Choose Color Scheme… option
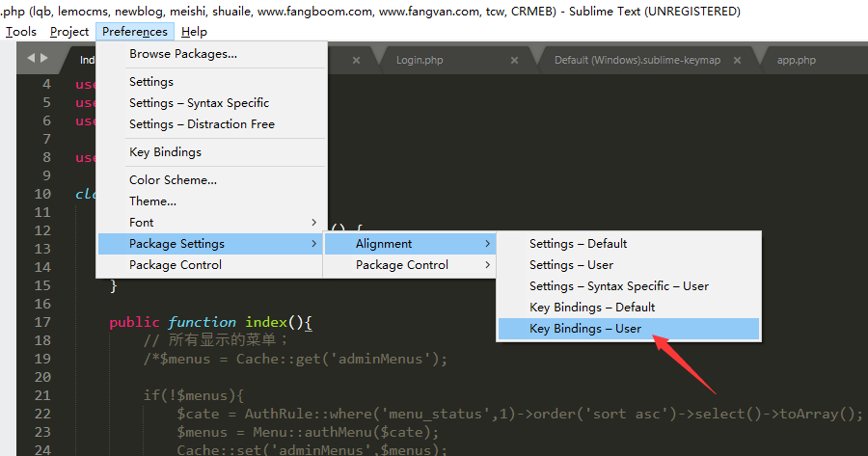 pos(212,180)
